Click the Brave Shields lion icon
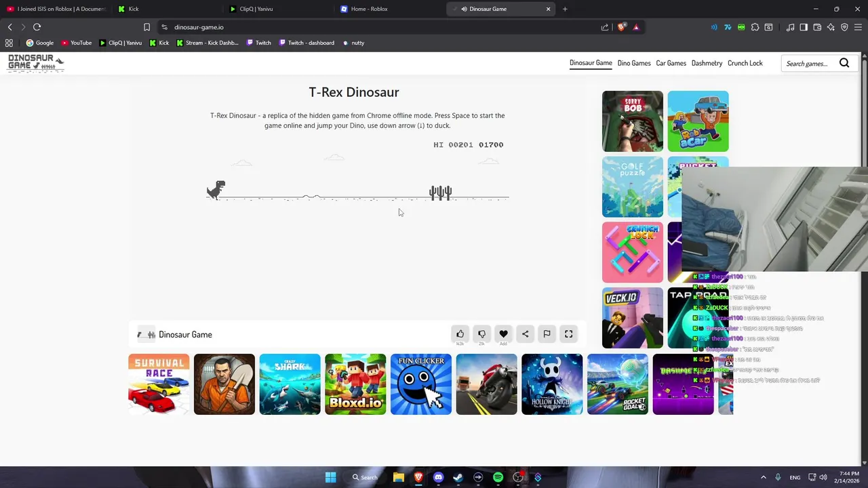This screenshot has width=868, height=488. (621, 27)
